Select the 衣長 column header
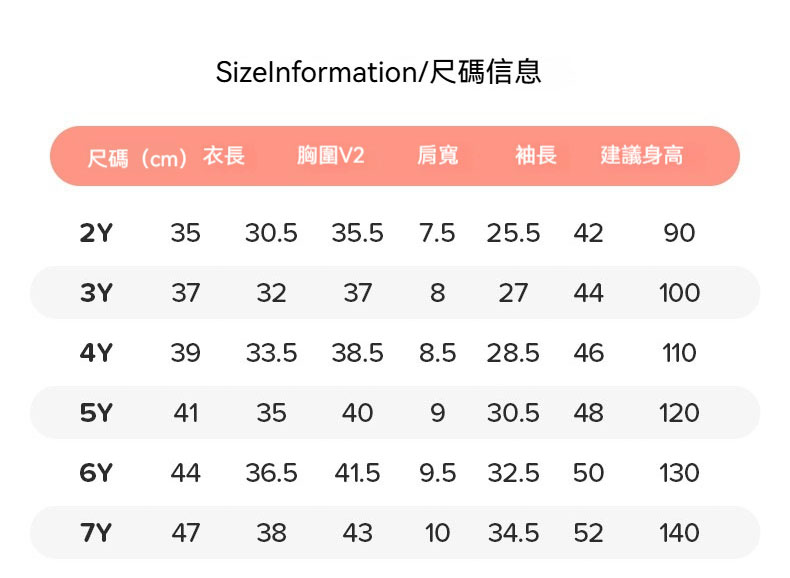This screenshot has height=578, width=790. [224, 156]
